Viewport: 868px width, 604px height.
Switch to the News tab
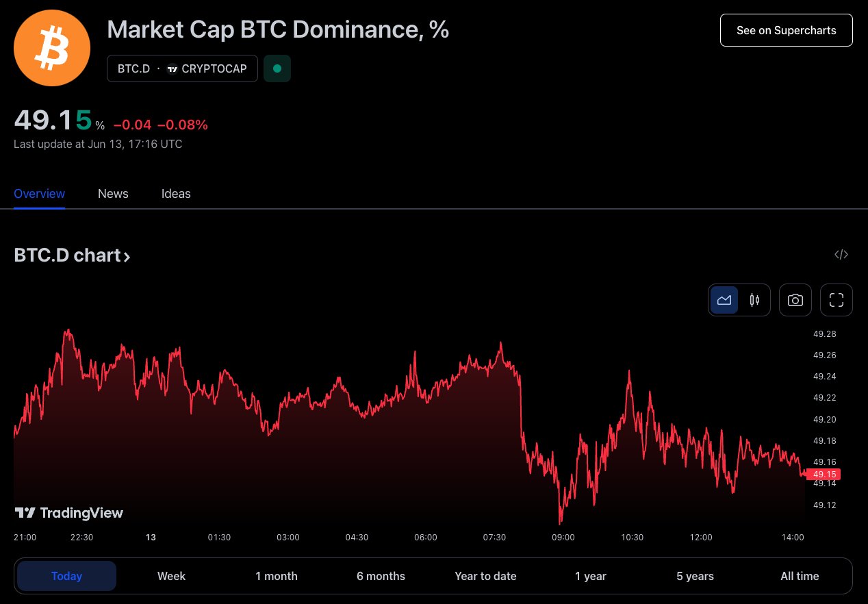pyautogui.click(x=113, y=194)
